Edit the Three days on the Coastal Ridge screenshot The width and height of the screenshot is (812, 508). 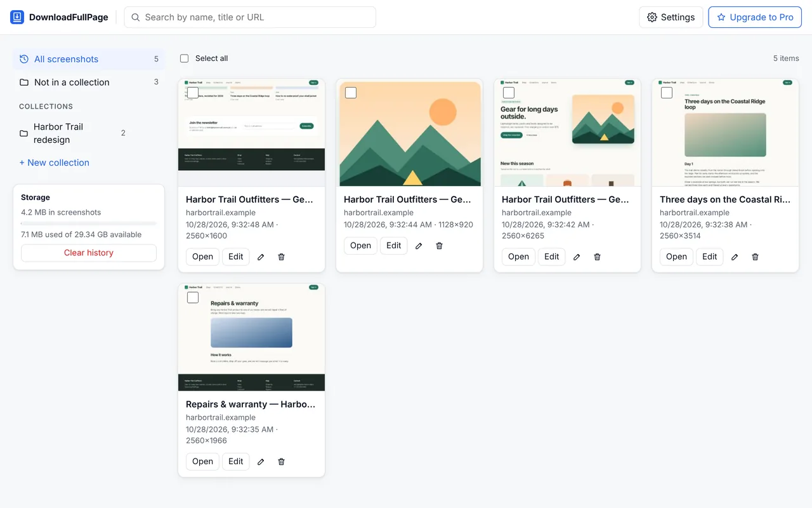710,257
